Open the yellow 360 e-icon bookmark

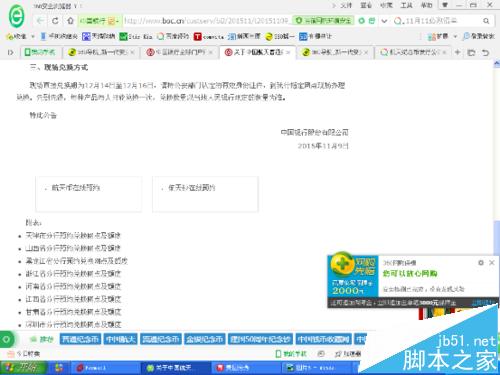pos(280,36)
